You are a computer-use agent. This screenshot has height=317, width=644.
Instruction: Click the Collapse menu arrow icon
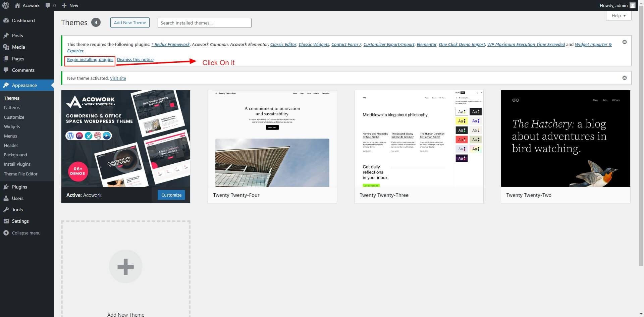click(x=6, y=233)
